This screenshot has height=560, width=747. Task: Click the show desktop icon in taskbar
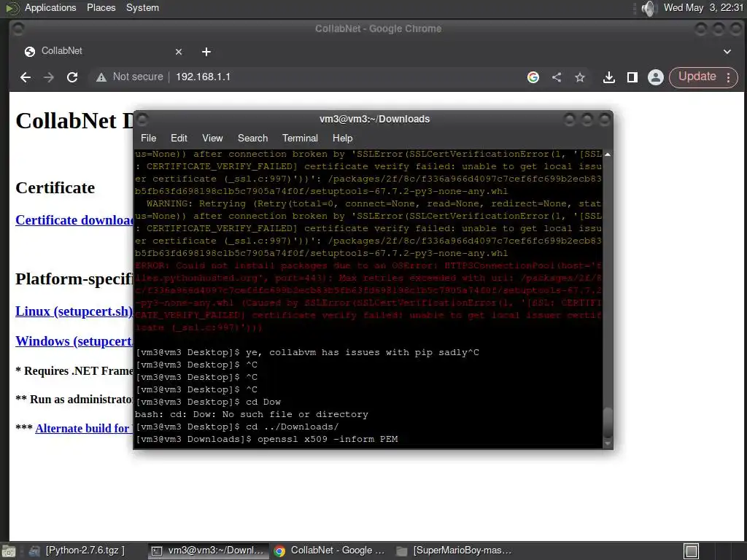pyautogui.click(x=8, y=551)
